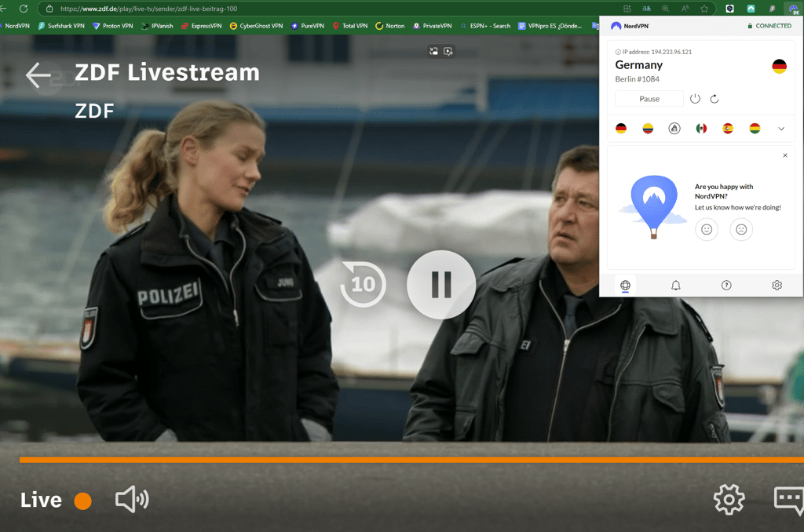Select the Germany flag in the quick-connect row
This screenshot has width=804, height=532.
click(621, 129)
